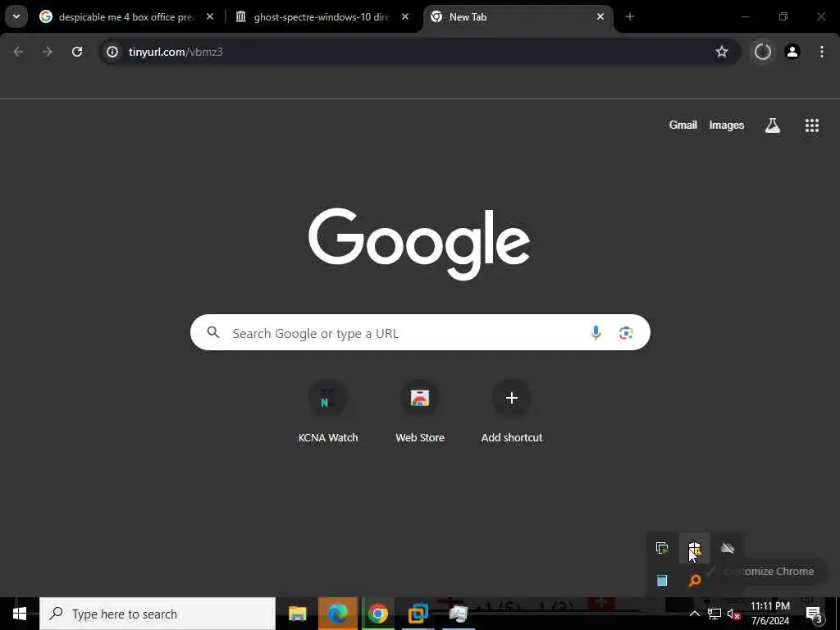Viewport: 840px width, 630px height.
Task: Minimize the Chrome window
Action: [x=745, y=16]
